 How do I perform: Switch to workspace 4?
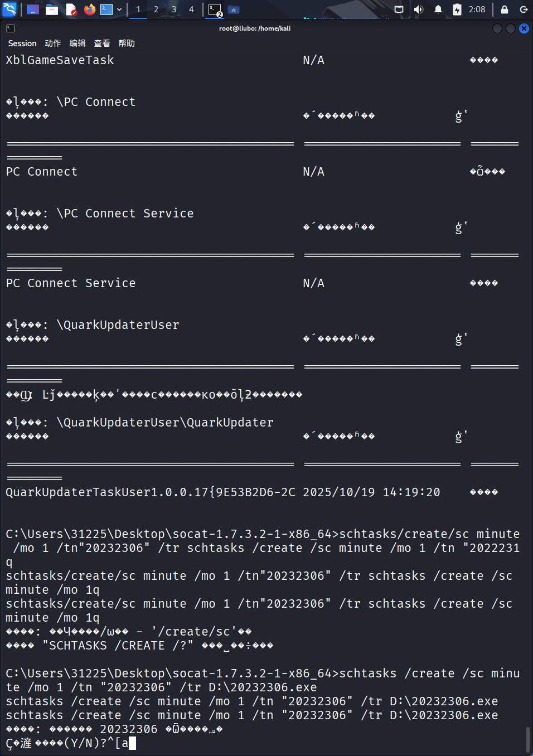click(191, 9)
